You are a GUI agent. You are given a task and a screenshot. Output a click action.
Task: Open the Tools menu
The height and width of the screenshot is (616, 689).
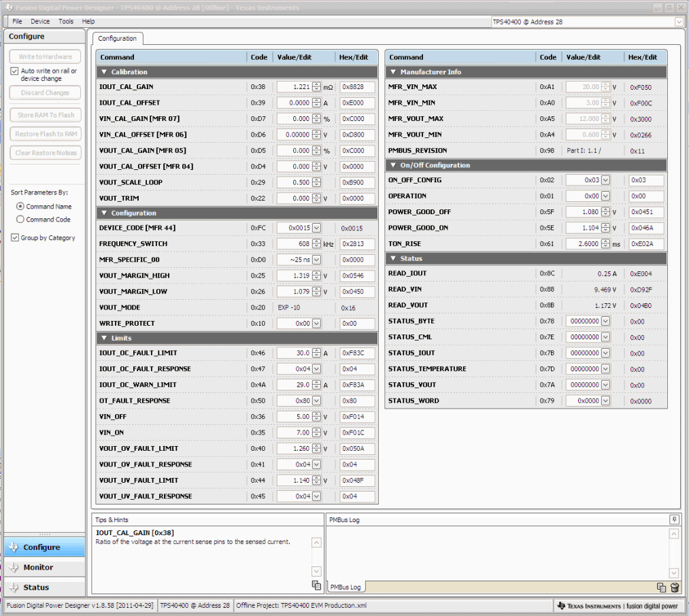coord(65,21)
